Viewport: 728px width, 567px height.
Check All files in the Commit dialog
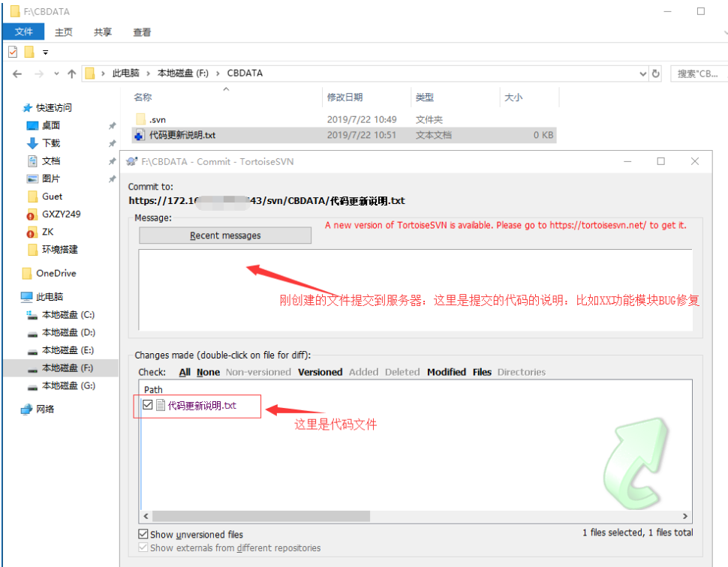185,372
